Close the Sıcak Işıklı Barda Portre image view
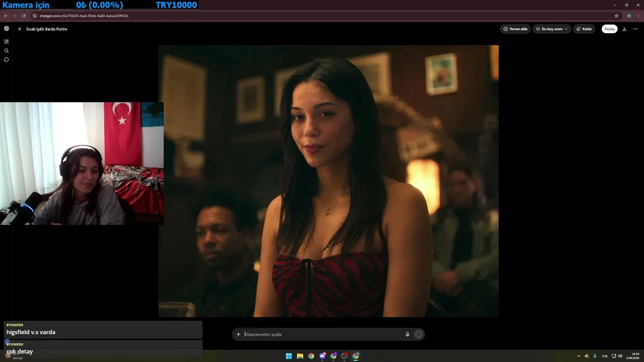644x362 pixels. click(x=20, y=29)
